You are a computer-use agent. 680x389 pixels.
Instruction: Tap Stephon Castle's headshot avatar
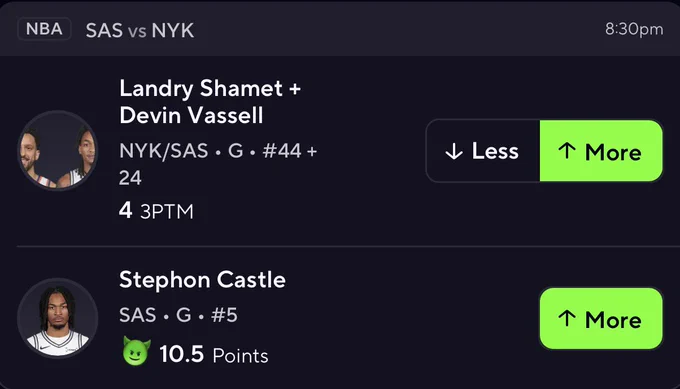[x=58, y=318]
